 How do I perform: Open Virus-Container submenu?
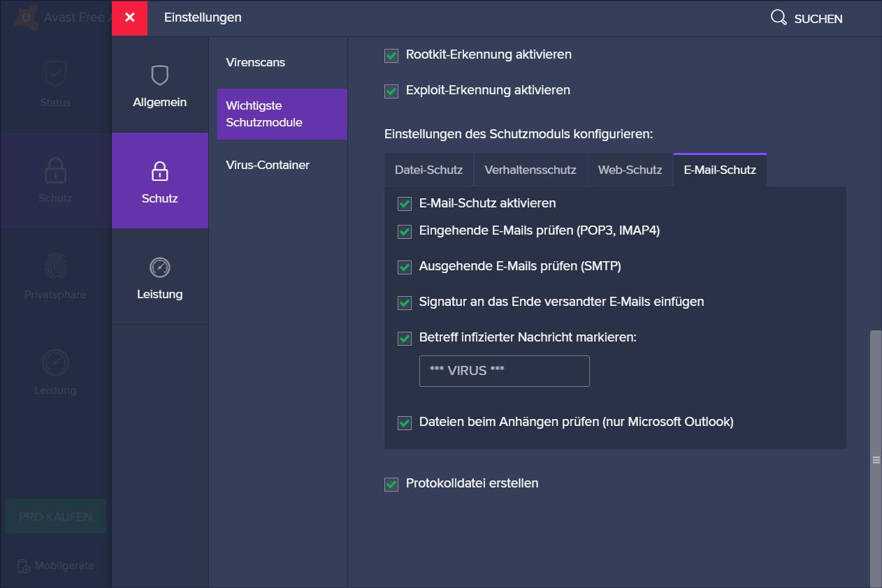pyautogui.click(x=282, y=165)
